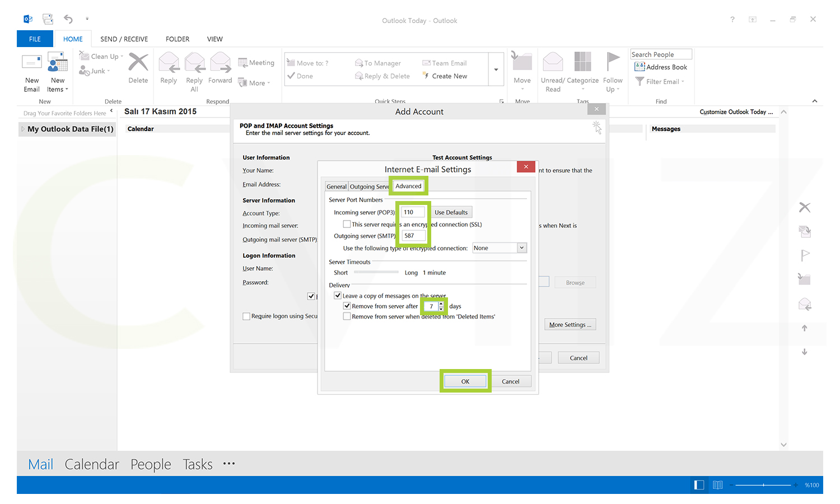Image resolution: width=840 pixels, height=504 pixels.
Task: Increase days value with stepper up arrow
Action: click(441, 304)
